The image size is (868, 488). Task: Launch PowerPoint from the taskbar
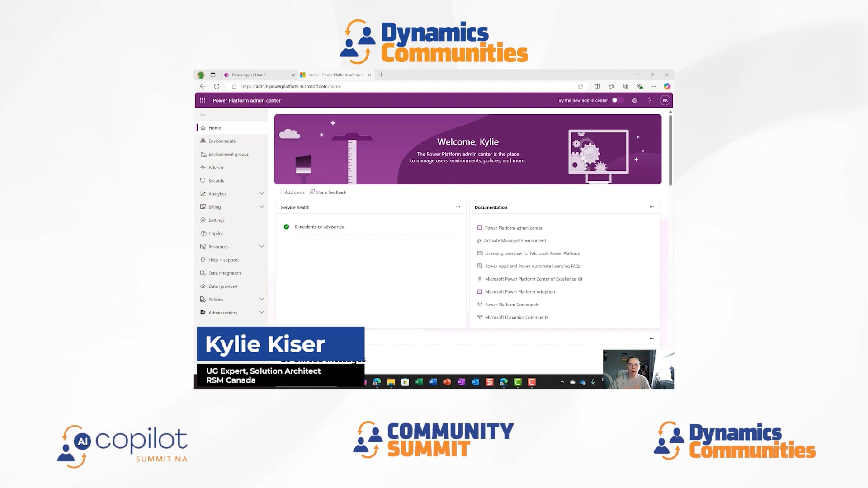tap(447, 382)
